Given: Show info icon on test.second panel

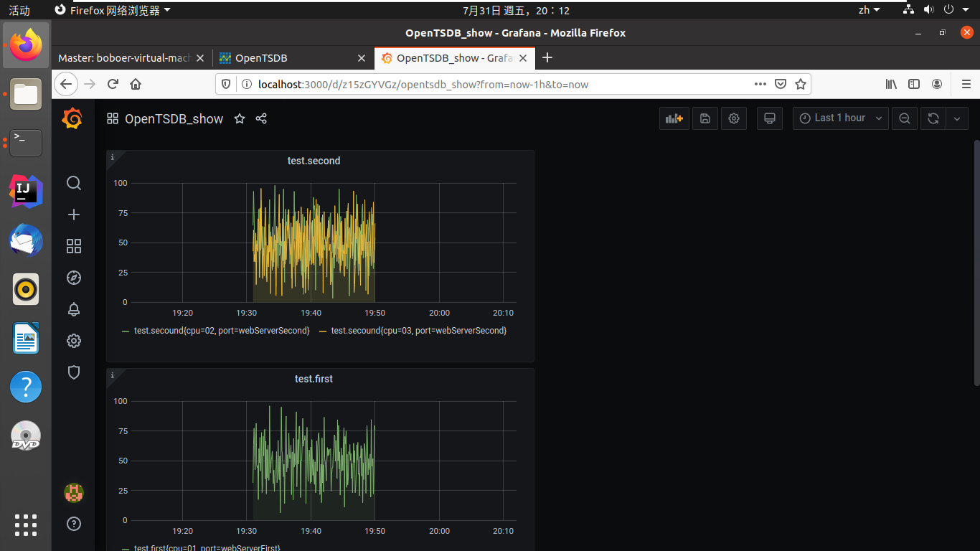Looking at the screenshot, I should pyautogui.click(x=112, y=156).
